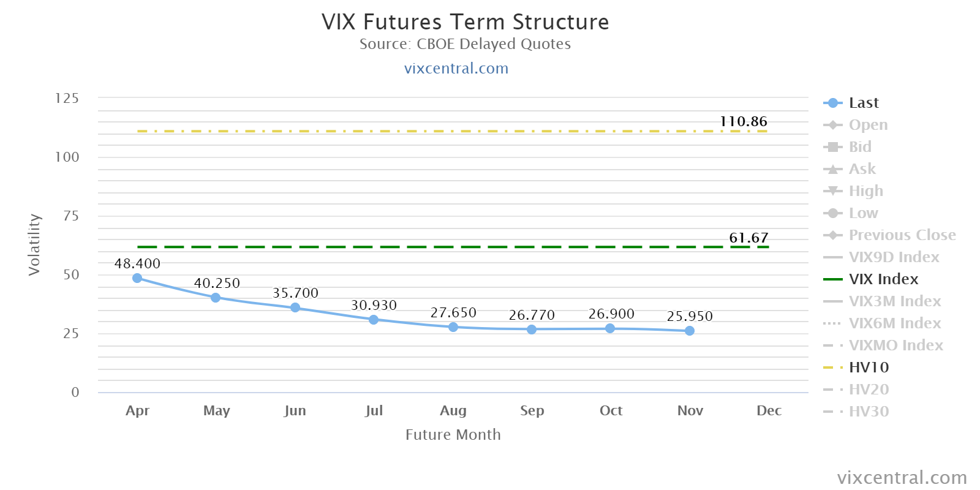Click the vixcentral.com credit at bottom right

(x=902, y=478)
